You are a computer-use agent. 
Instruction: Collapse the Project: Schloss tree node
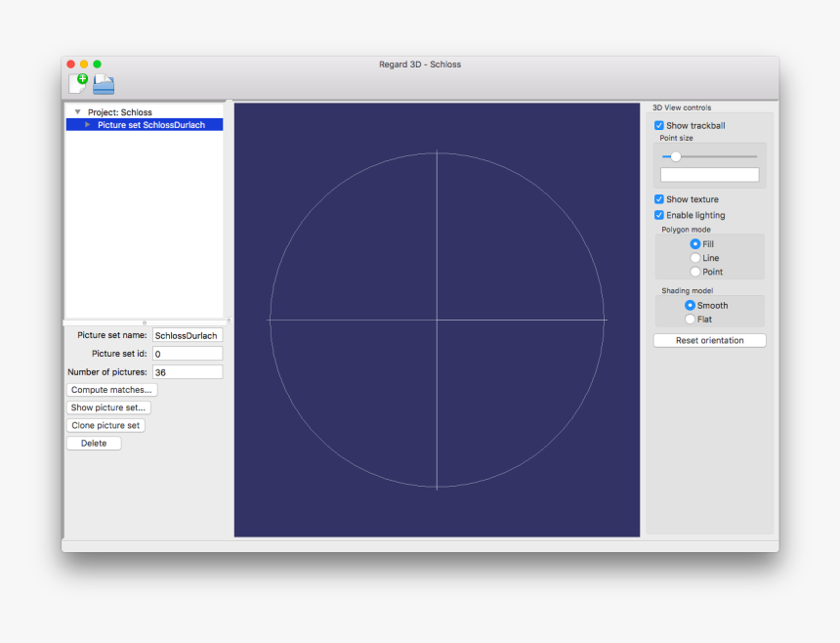[x=77, y=112]
